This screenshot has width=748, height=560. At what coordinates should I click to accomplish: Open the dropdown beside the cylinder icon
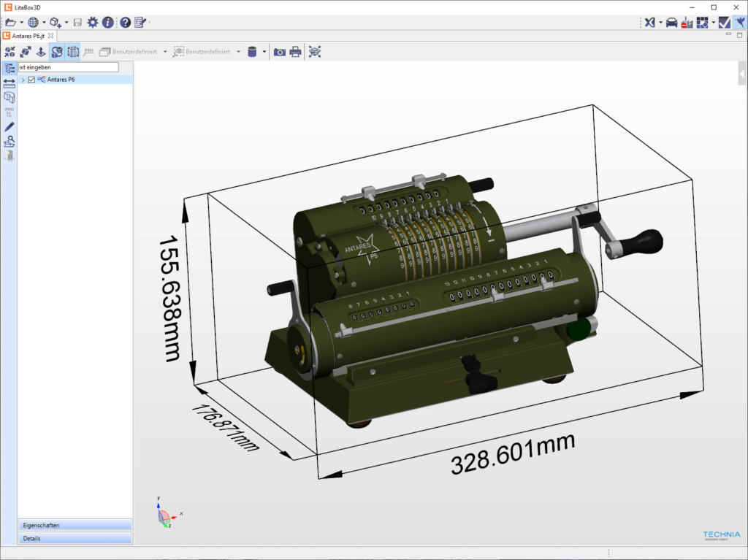pos(264,52)
